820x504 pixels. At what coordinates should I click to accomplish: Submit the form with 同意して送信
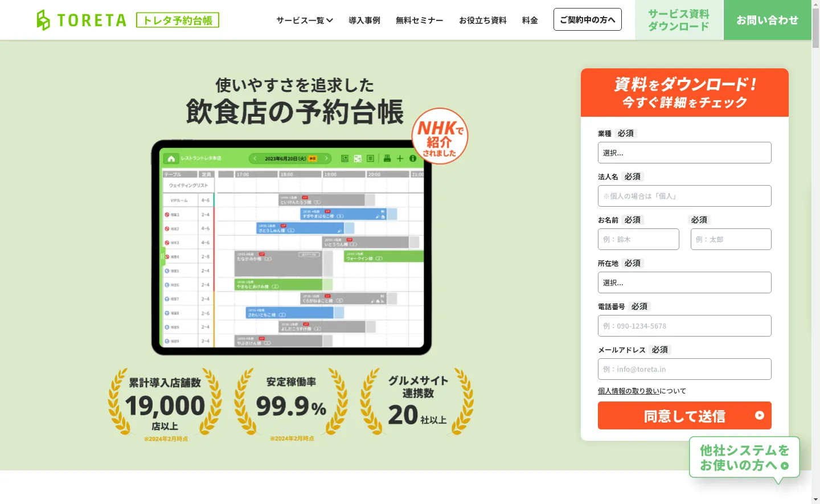tap(684, 415)
